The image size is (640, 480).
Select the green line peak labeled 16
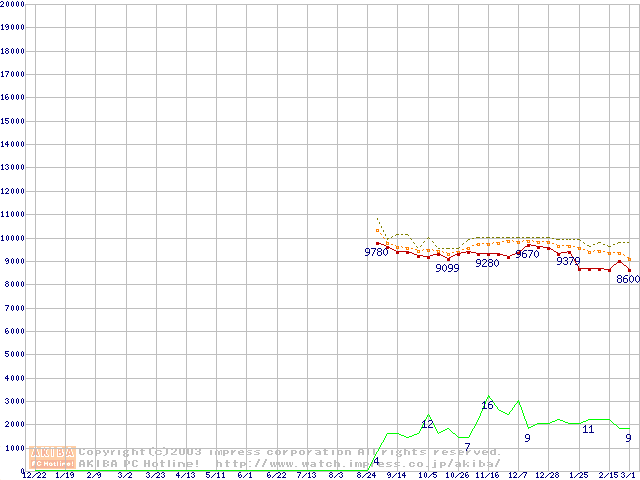(x=487, y=405)
